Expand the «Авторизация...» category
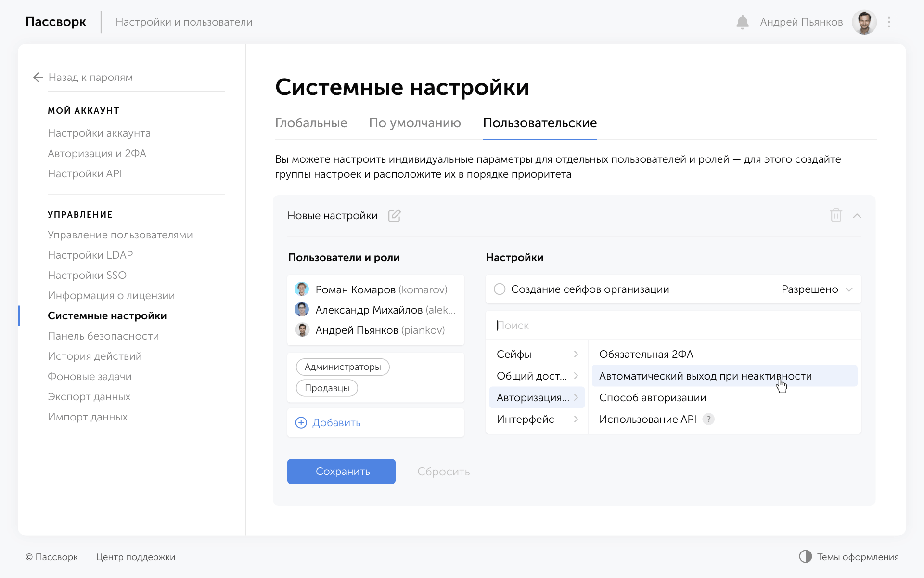Image resolution: width=924 pixels, height=578 pixels. point(537,397)
